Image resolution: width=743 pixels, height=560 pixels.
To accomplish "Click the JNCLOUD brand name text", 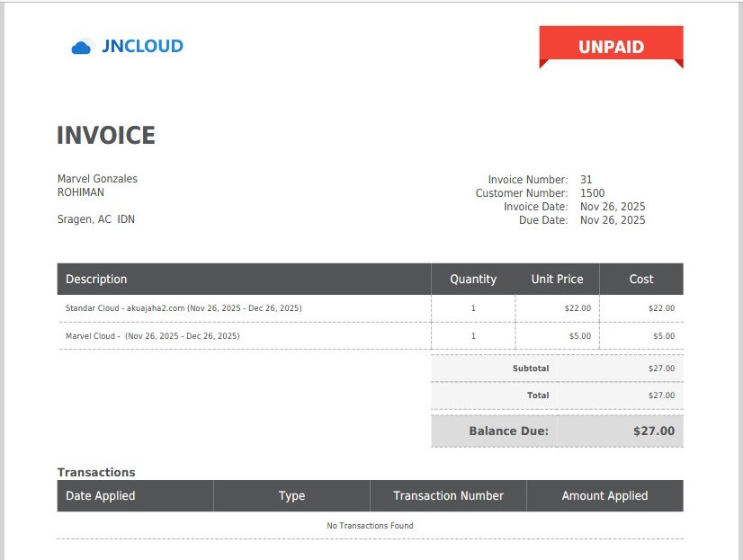I will [x=142, y=46].
